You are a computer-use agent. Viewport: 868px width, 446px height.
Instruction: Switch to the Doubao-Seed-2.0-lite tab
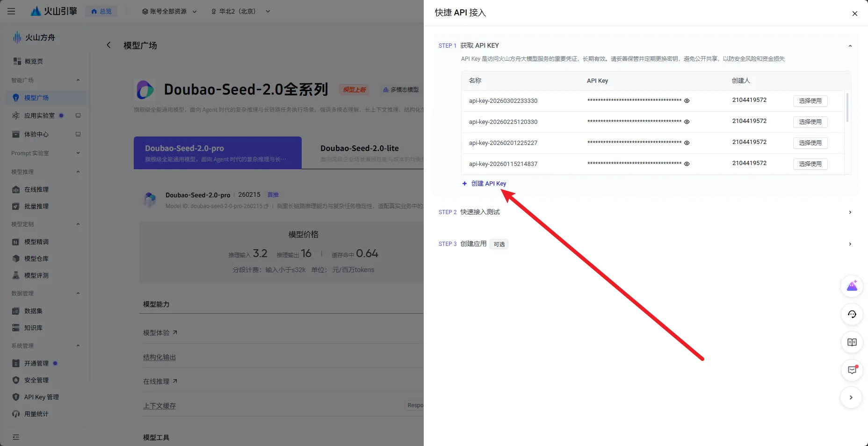(x=359, y=148)
